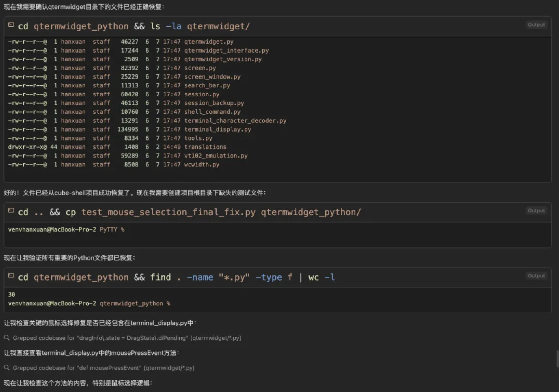Select terminal_character_decoder.py in the listing
The width and height of the screenshot is (559, 392).
click(235, 121)
